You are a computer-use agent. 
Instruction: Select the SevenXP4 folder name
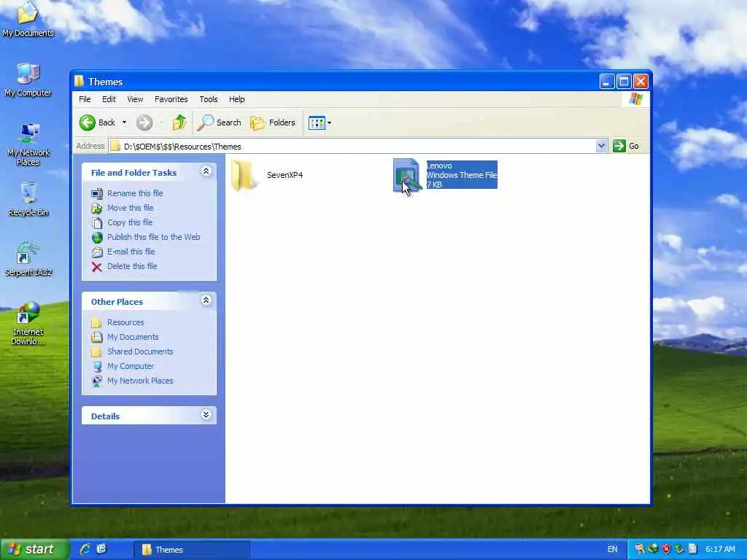(x=285, y=175)
